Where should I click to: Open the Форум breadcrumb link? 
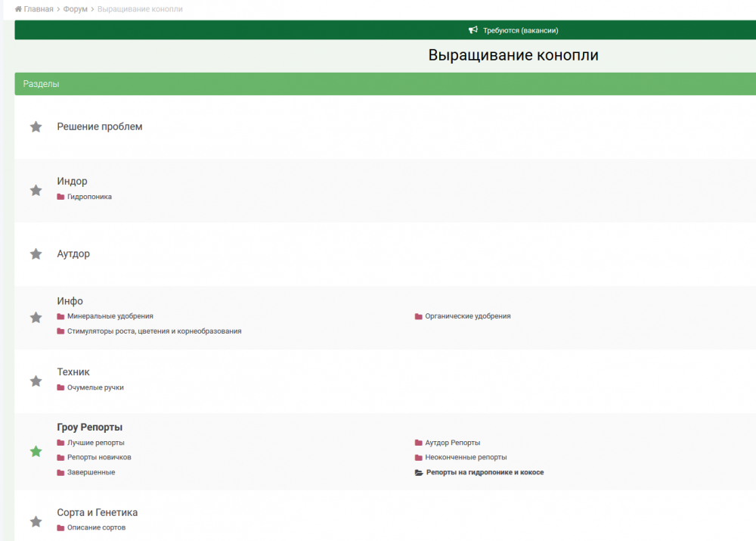pos(75,9)
